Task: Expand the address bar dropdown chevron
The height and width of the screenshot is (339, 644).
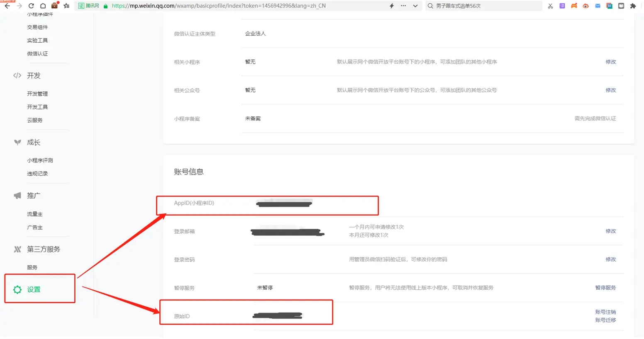Action: pos(415,6)
